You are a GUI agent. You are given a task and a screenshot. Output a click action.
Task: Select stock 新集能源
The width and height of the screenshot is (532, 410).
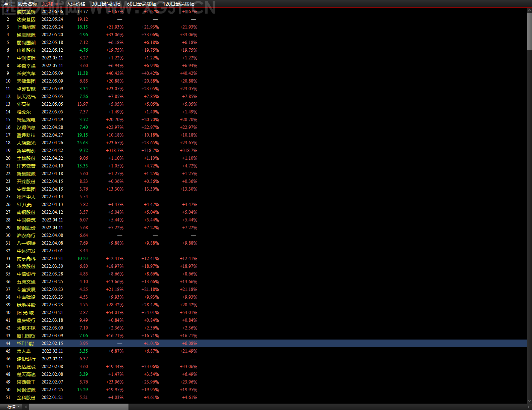(26, 174)
